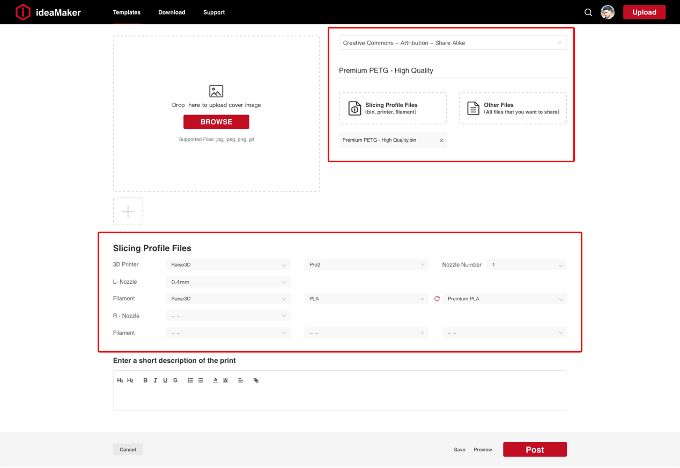Toggle underline formatting in description editor

click(165, 380)
